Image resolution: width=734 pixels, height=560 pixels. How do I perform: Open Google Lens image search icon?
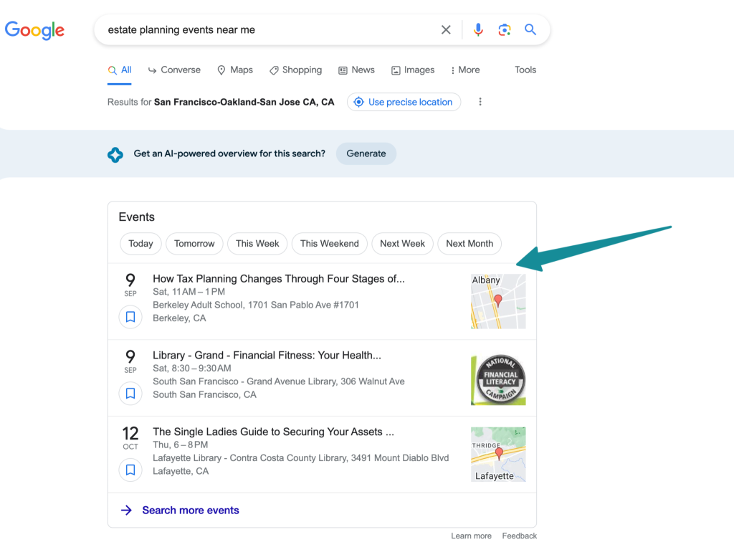[504, 30]
